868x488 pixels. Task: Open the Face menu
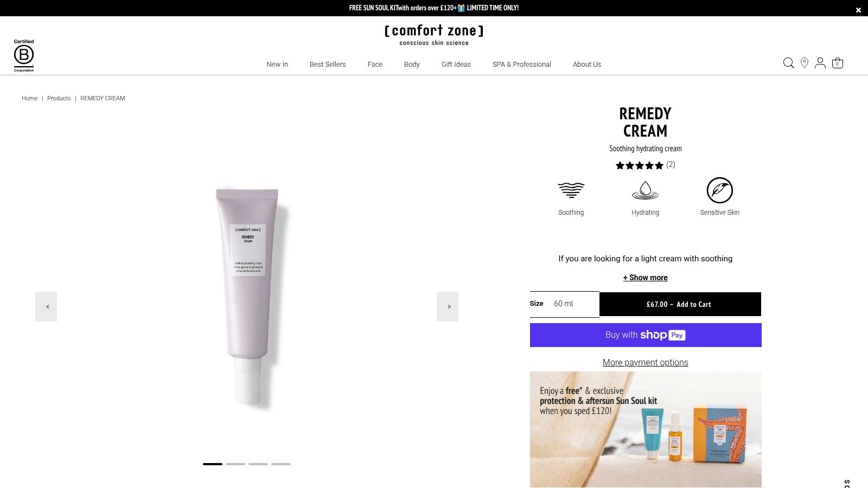(x=375, y=64)
